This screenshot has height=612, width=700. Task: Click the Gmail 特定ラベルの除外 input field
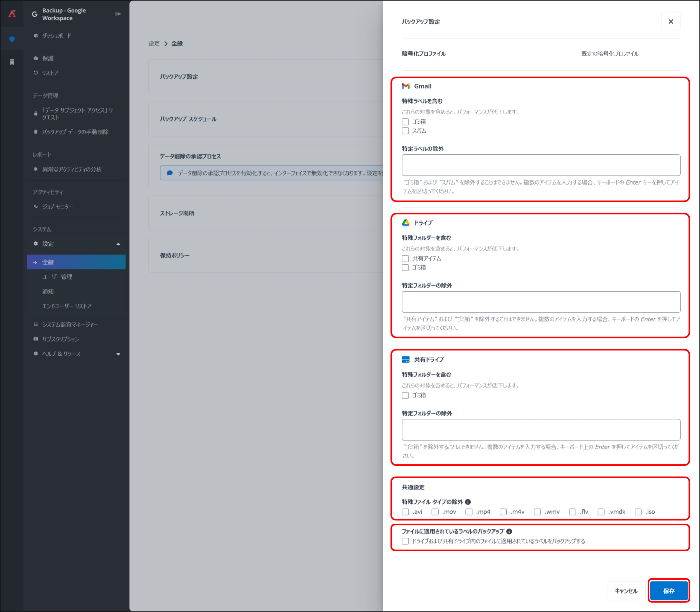[x=541, y=165]
